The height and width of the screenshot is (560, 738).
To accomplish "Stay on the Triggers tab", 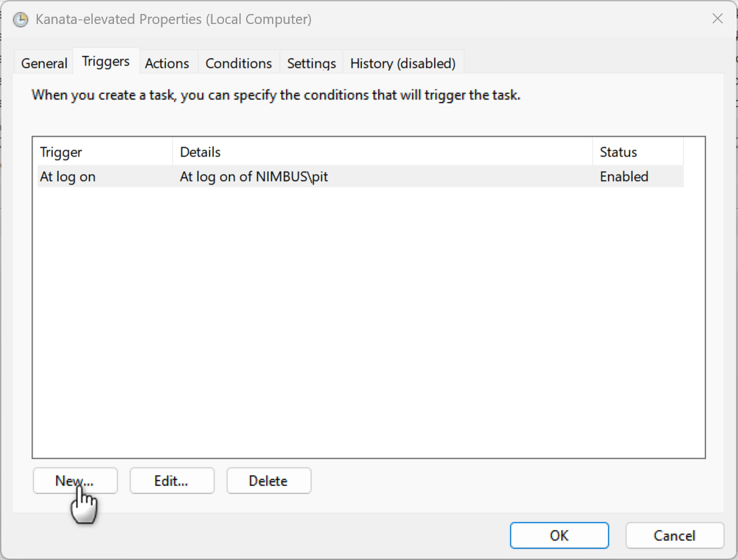I will 105,61.
